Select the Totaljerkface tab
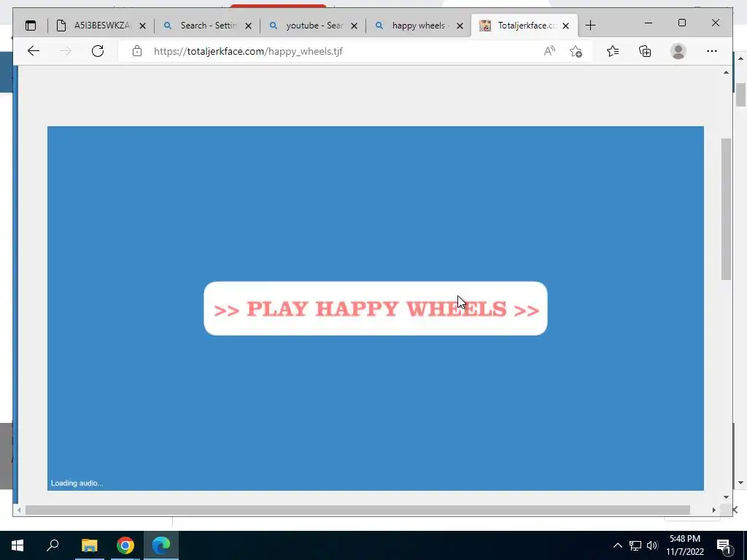This screenshot has width=747, height=560. click(524, 26)
